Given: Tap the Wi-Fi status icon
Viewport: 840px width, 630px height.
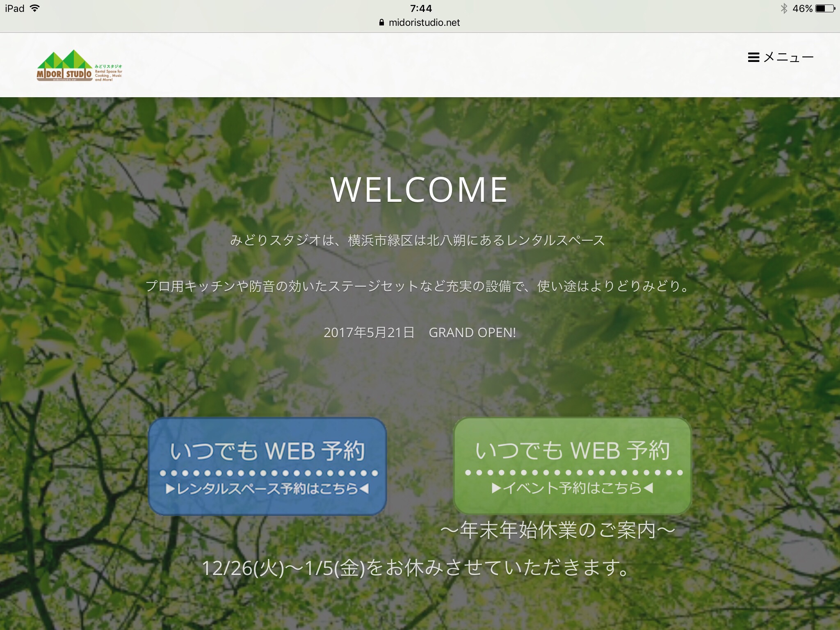Looking at the screenshot, I should point(35,8).
